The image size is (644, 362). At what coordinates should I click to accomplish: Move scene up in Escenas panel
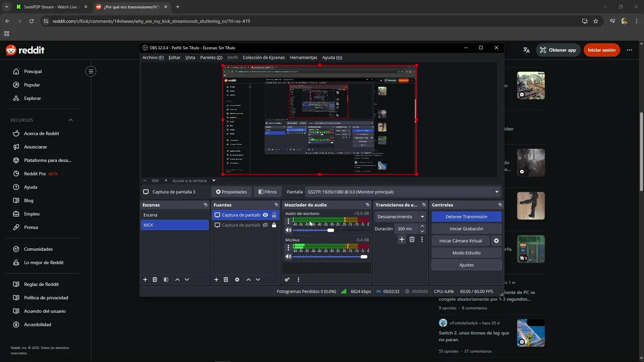pyautogui.click(x=177, y=280)
